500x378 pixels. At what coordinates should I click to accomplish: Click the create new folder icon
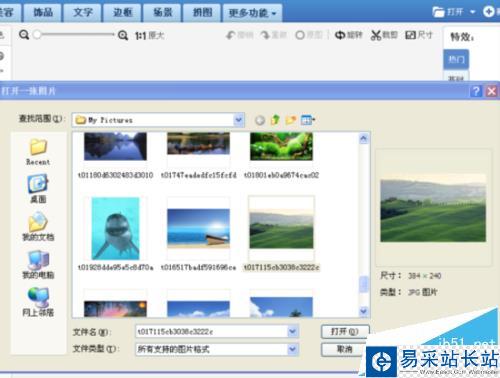(x=291, y=120)
